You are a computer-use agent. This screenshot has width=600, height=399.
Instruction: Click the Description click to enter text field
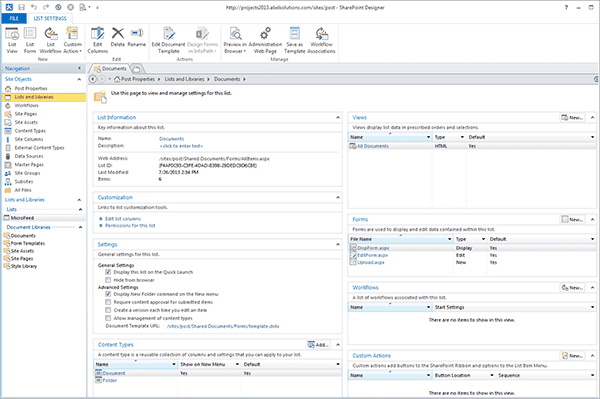click(181, 146)
